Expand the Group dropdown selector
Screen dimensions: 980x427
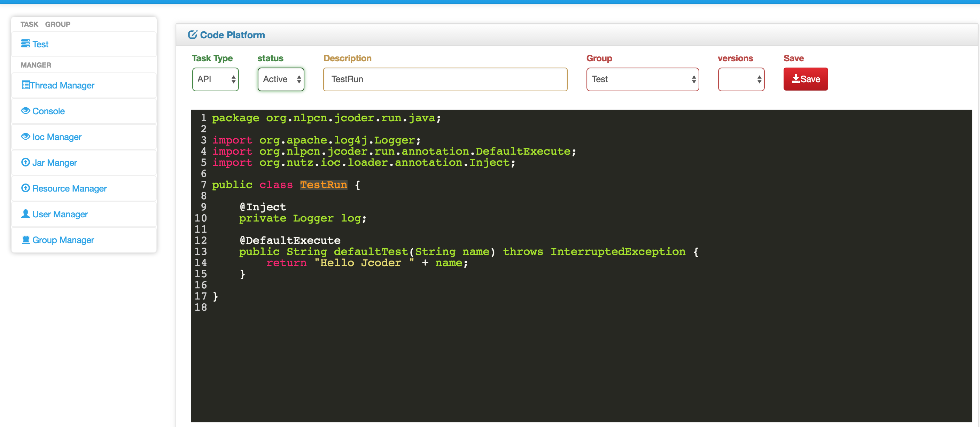[644, 79]
